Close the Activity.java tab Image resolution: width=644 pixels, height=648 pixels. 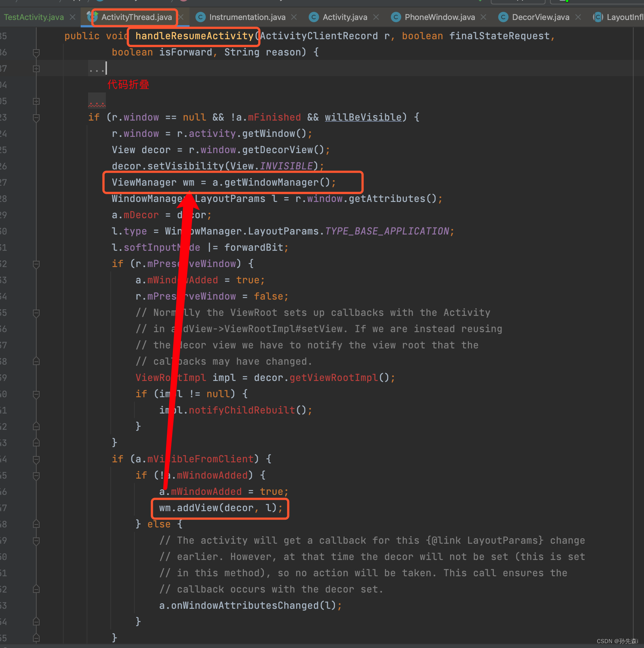pos(376,17)
